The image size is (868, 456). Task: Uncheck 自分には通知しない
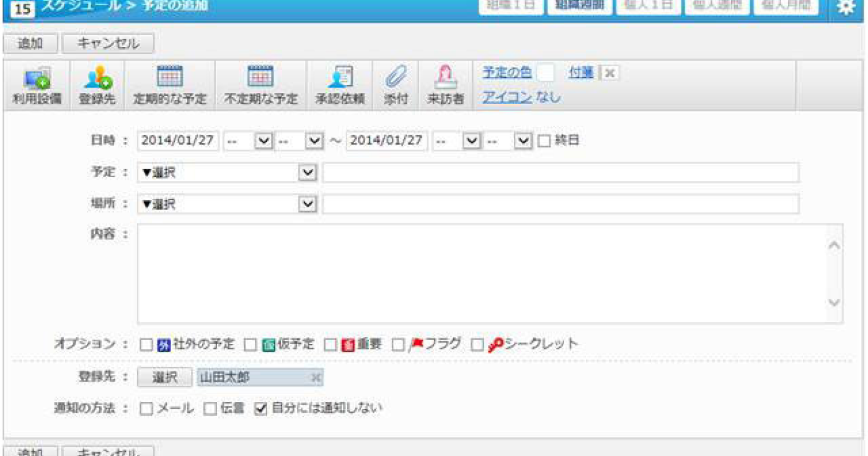pos(260,408)
